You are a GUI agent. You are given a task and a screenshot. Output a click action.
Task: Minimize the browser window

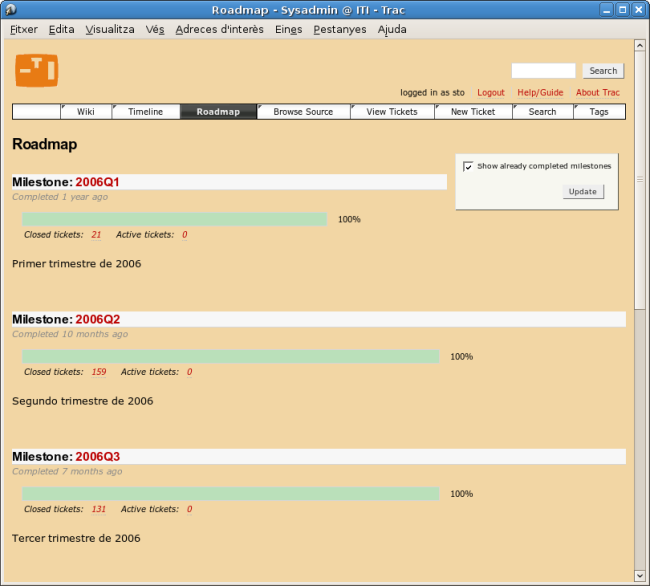(x=605, y=9)
